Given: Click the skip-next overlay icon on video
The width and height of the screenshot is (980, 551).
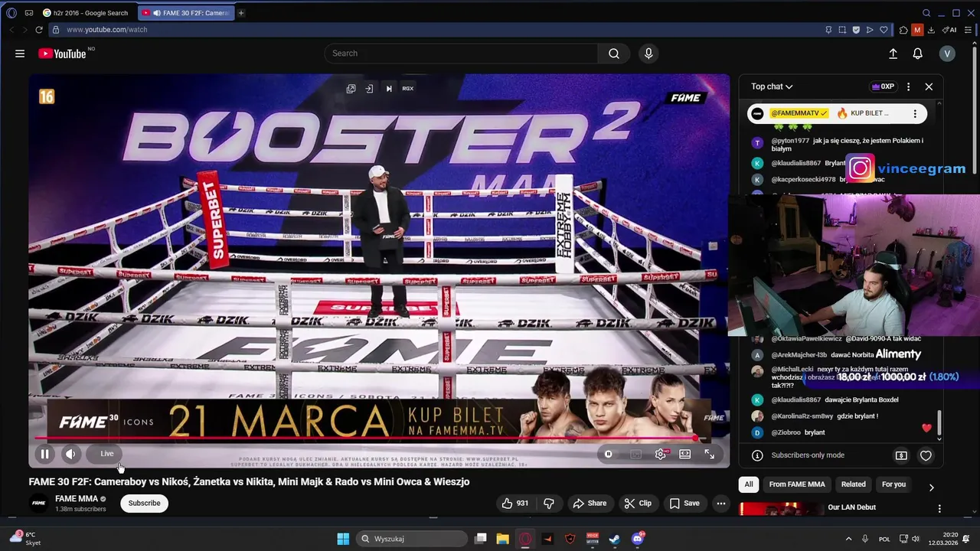Looking at the screenshot, I should [x=389, y=89].
